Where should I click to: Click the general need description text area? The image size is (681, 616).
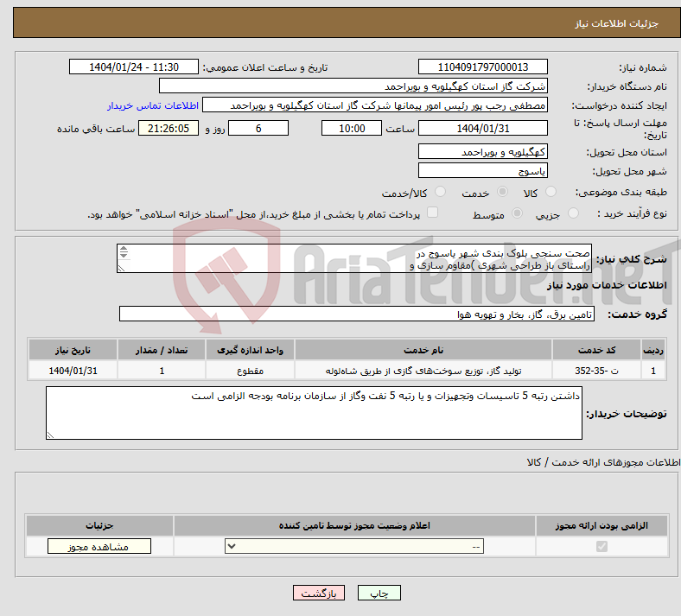(x=354, y=258)
